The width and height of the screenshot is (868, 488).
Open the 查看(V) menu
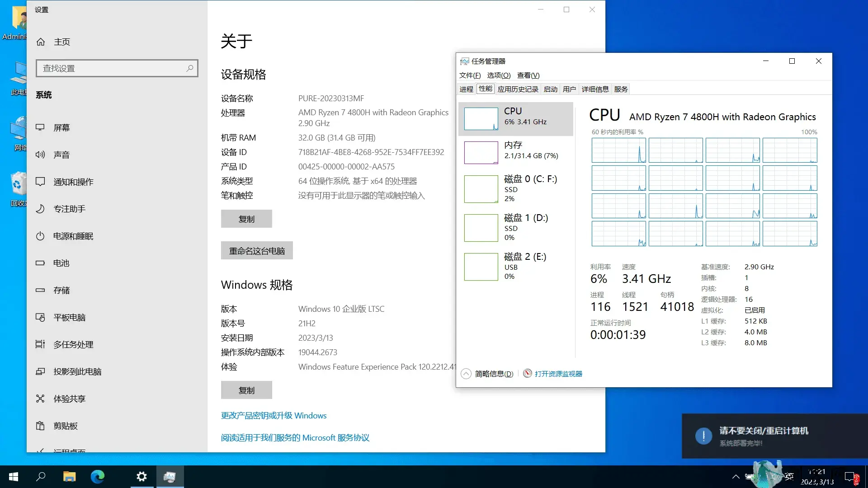tap(528, 75)
